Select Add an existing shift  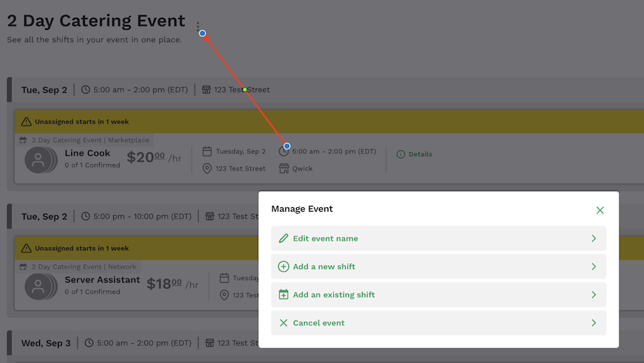(x=438, y=295)
